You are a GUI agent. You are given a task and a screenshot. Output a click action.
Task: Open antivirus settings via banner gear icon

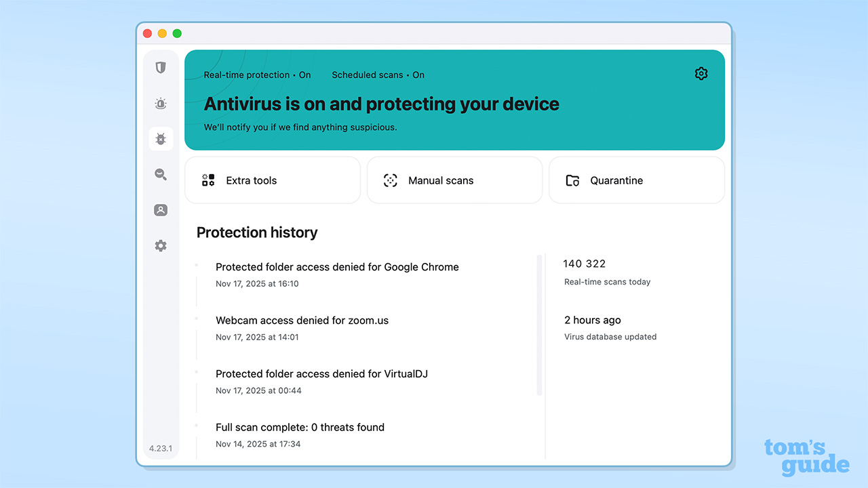[701, 73]
